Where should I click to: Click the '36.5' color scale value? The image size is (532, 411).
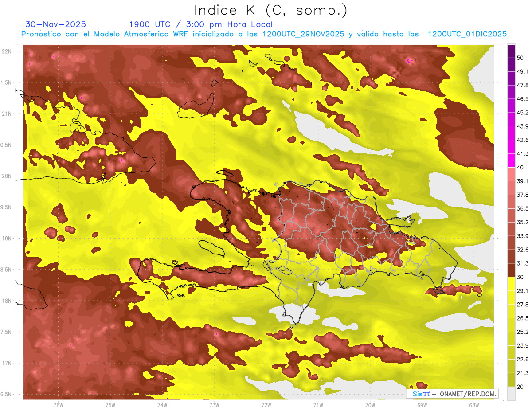523,208
